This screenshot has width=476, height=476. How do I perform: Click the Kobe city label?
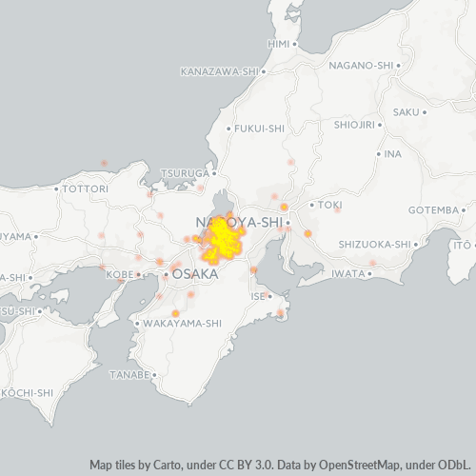click(120, 274)
